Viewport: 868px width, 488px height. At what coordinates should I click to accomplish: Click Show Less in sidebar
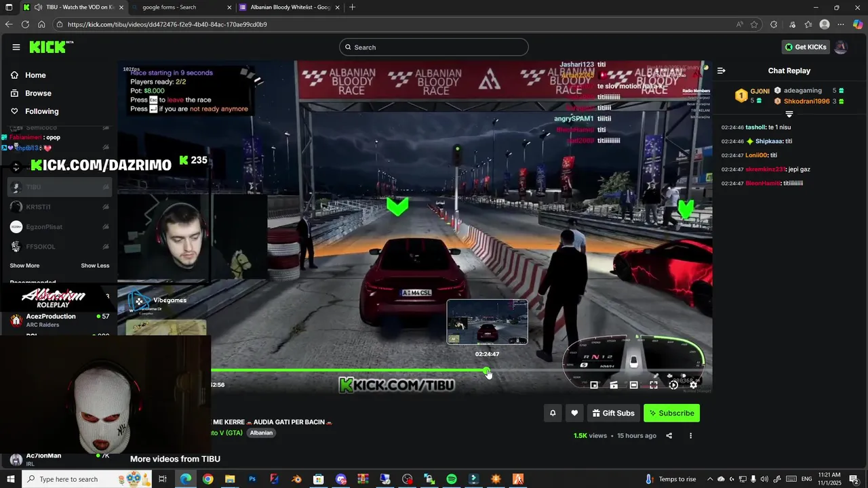pyautogui.click(x=95, y=266)
